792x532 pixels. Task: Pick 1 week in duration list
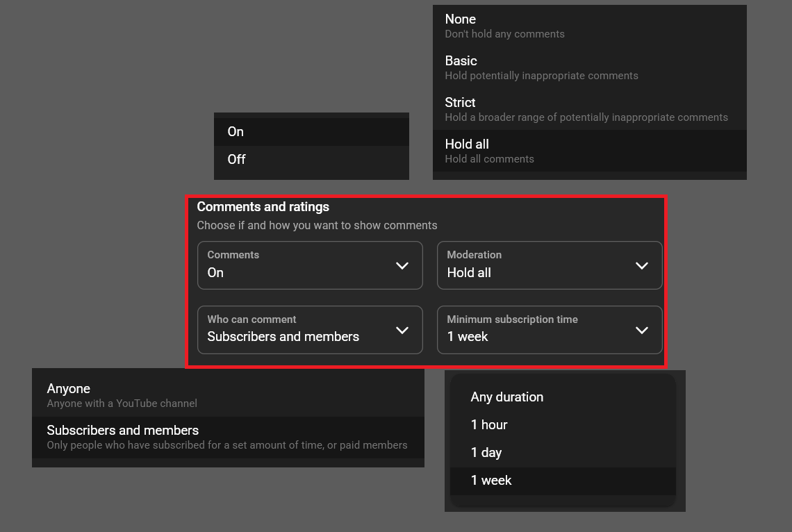tap(563, 481)
